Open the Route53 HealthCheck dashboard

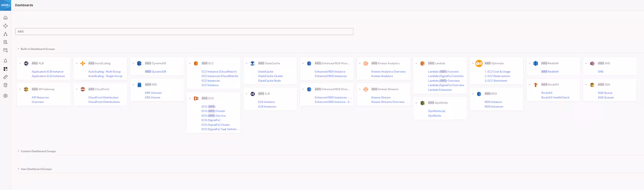[555, 98]
